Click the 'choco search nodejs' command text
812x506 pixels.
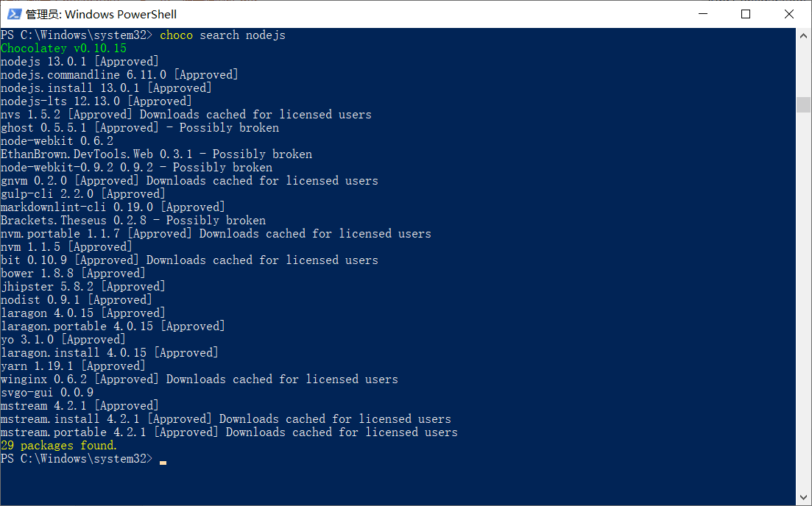[x=222, y=35]
